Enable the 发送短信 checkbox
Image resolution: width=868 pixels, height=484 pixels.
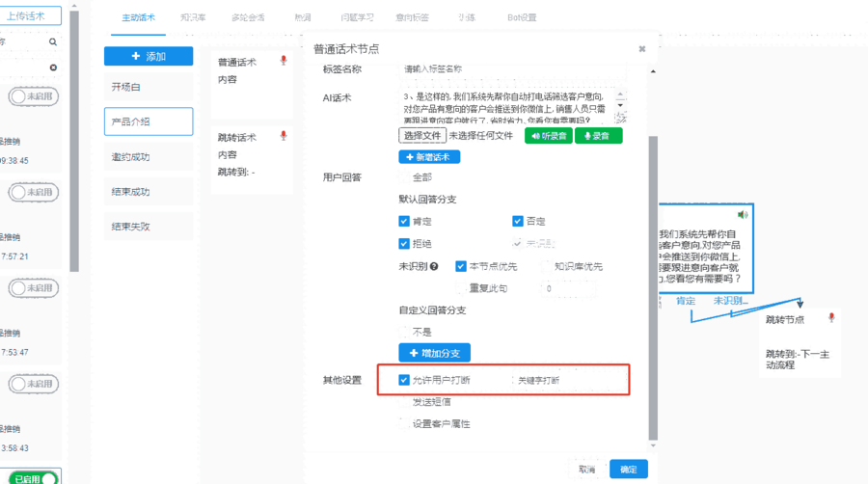pyautogui.click(x=404, y=401)
